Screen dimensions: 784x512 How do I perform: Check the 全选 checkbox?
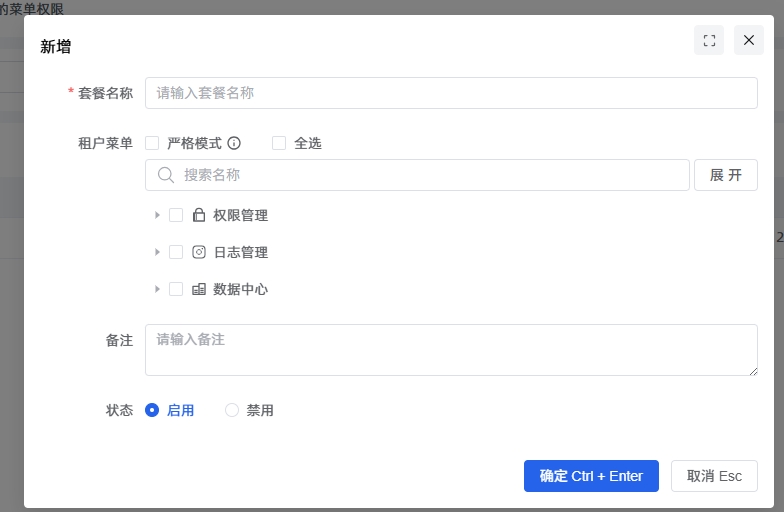coord(279,144)
